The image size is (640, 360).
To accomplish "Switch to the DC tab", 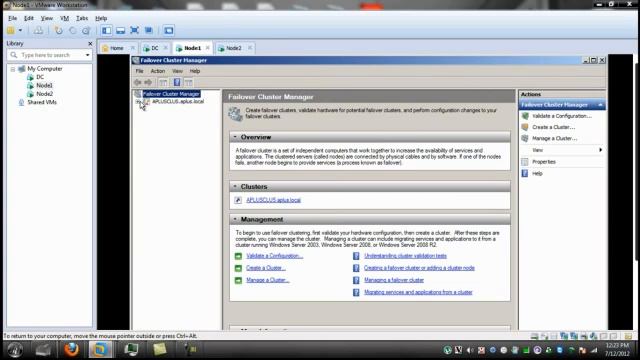I will [155, 48].
